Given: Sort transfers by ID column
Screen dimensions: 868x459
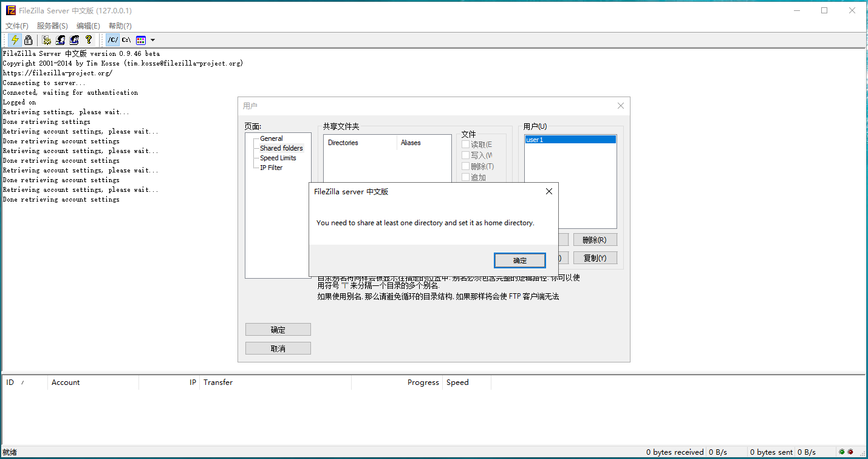Looking at the screenshot, I should (x=24, y=382).
